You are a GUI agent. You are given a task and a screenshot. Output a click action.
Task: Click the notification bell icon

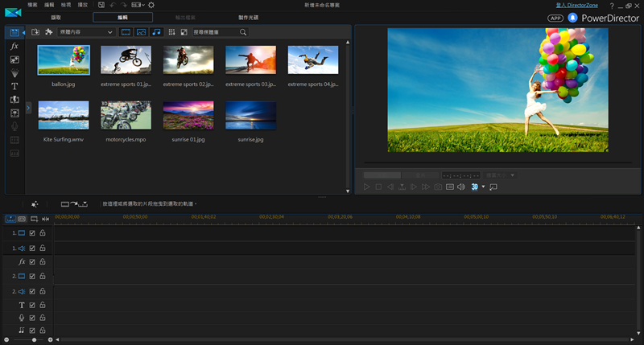point(573,17)
